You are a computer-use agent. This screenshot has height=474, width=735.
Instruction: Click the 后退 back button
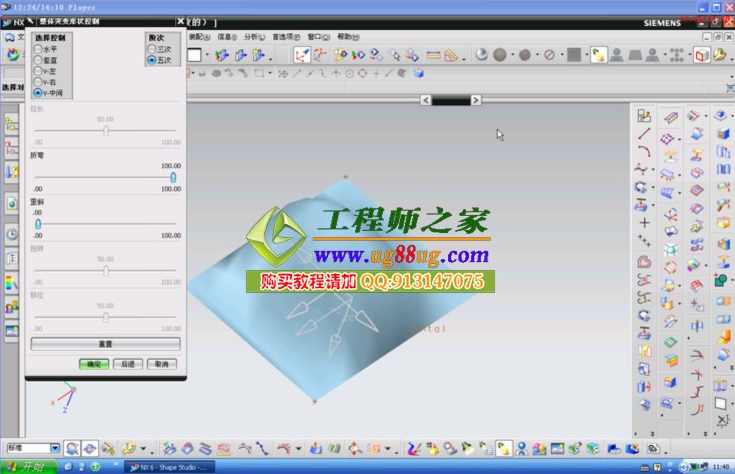[x=128, y=364]
